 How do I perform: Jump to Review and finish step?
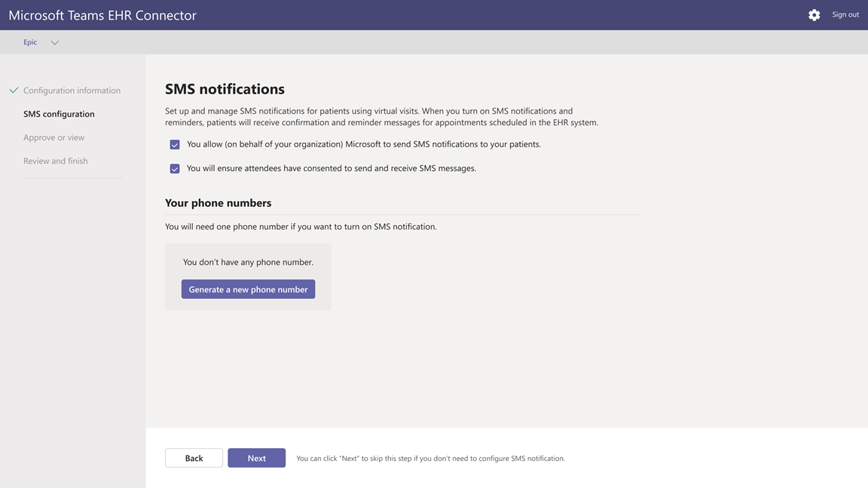coord(55,161)
